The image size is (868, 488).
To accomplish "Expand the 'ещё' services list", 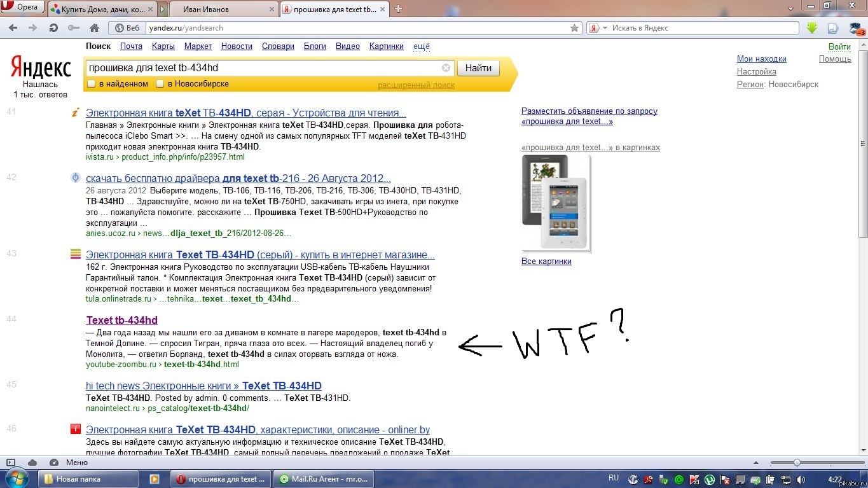I will click(421, 46).
